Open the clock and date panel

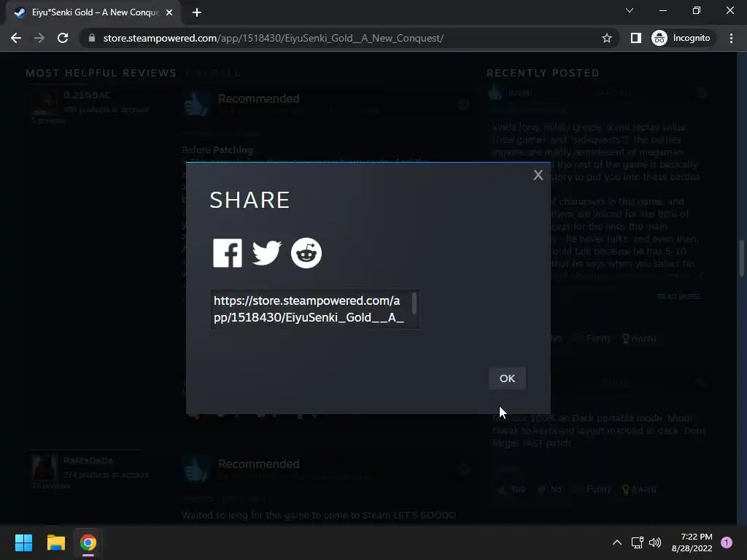click(x=692, y=542)
